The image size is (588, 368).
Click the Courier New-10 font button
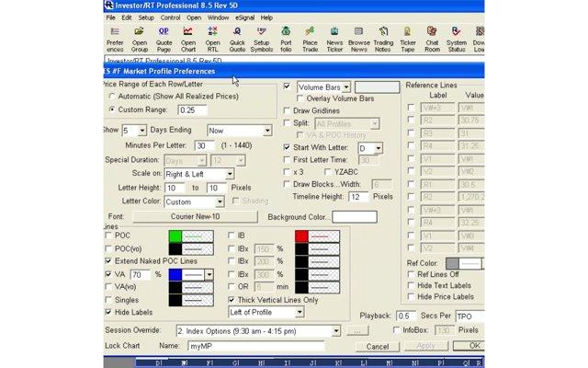coord(194,216)
